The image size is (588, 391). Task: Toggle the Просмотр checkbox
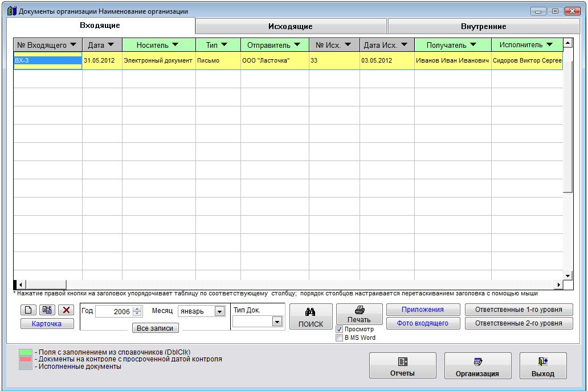tap(340, 330)
